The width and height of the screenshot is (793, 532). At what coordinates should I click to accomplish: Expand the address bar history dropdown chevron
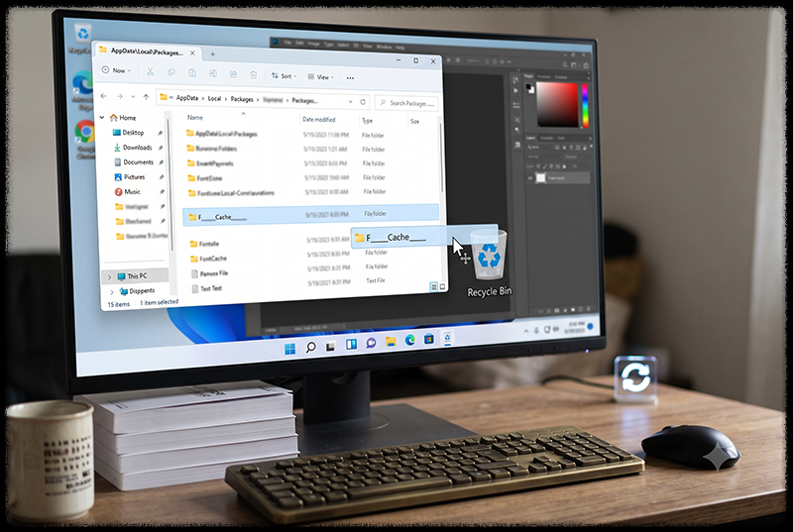[x=351, y=102]
